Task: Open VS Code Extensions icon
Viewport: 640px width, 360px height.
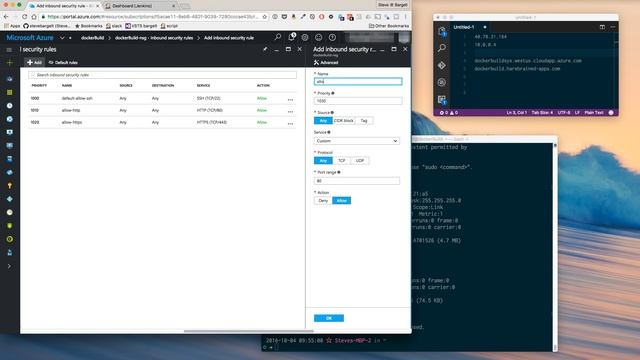Action: [x=442, y=100]
